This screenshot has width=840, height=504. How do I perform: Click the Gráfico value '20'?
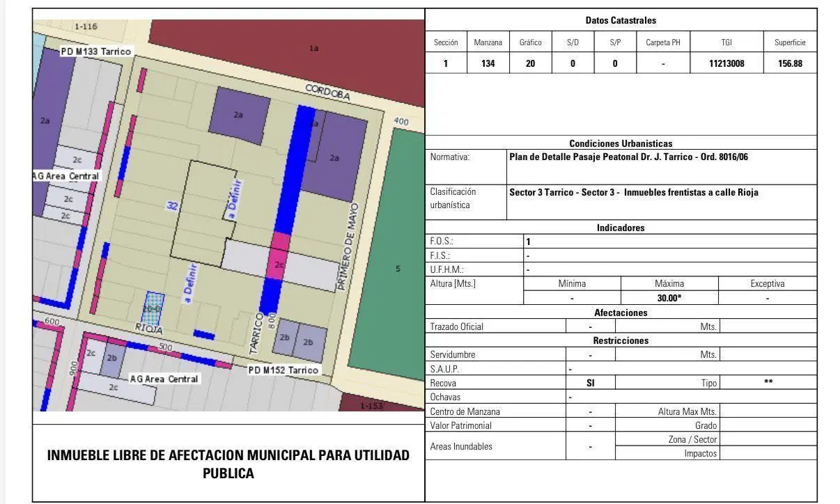pyautogui.click(x=531, y=63)
